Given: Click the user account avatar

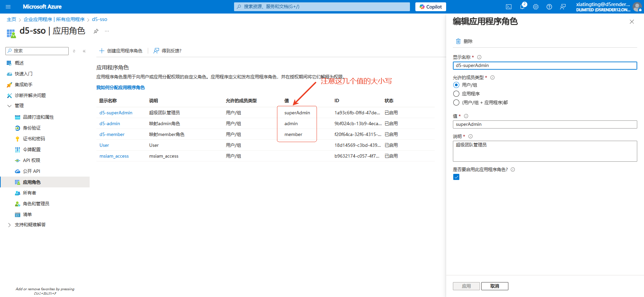Looking at the screenshot, I should (637, 7).
